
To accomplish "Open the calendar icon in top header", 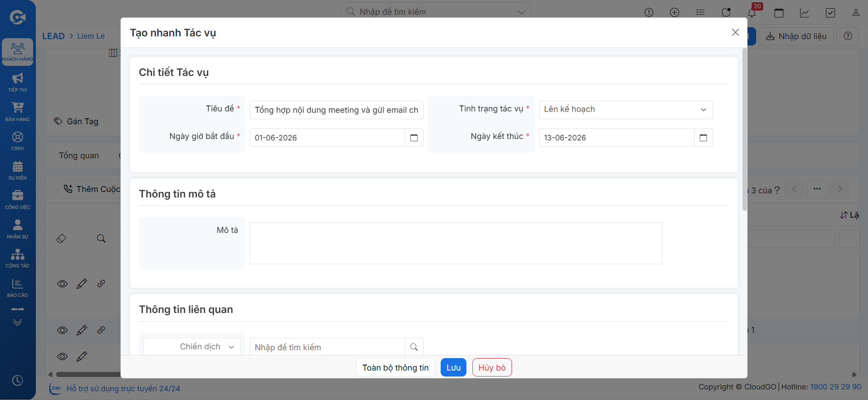I will [x=779, y=12].
